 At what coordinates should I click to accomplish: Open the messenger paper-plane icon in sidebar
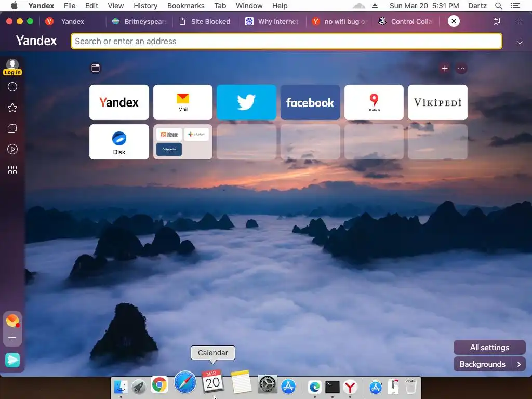point(12,360)
